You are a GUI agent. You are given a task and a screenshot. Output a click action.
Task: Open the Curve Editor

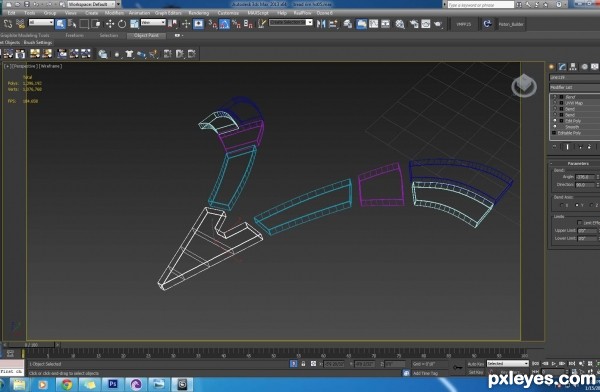[x=373, y=24]
